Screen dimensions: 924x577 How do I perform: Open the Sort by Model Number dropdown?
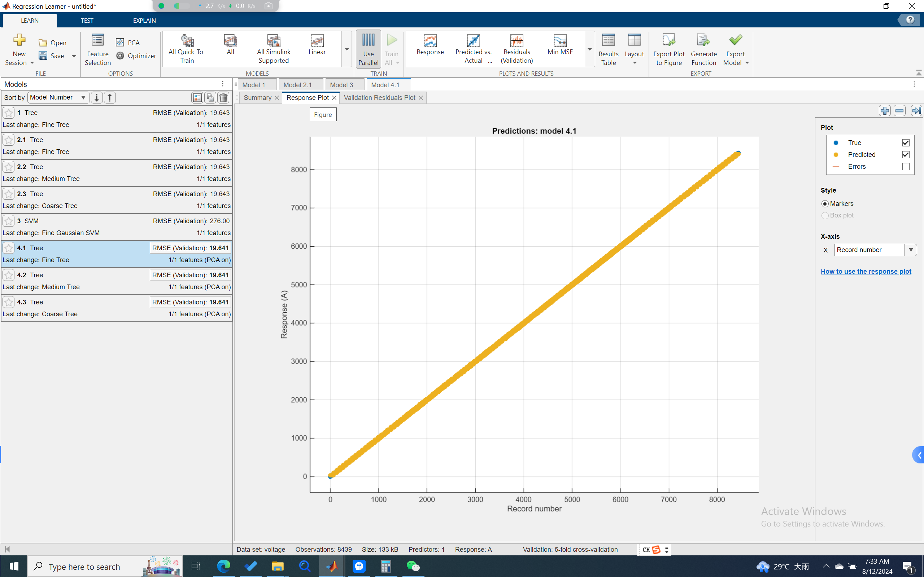[58, 98]
